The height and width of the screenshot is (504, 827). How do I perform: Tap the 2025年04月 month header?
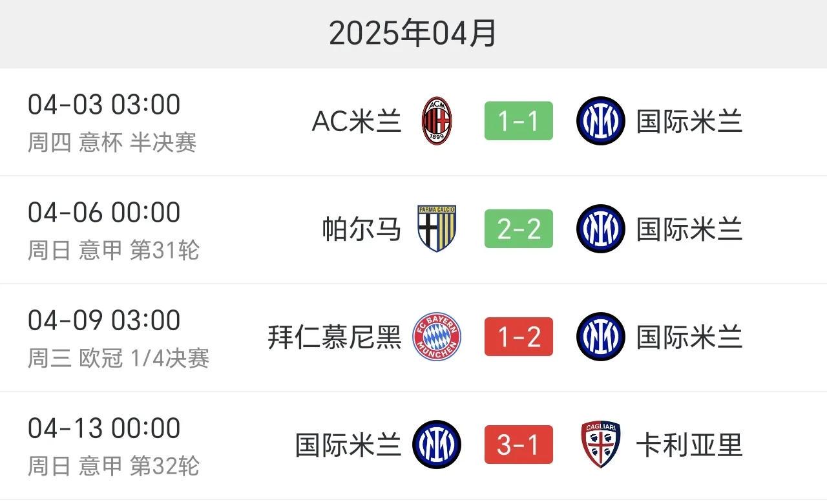click(x=413, y=34)
